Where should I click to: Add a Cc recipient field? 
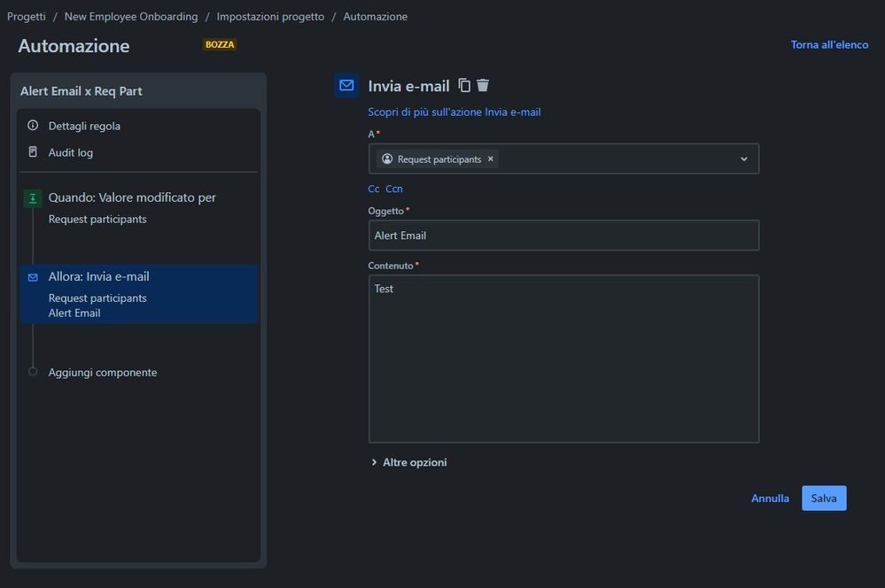click(x=374, y=189)
